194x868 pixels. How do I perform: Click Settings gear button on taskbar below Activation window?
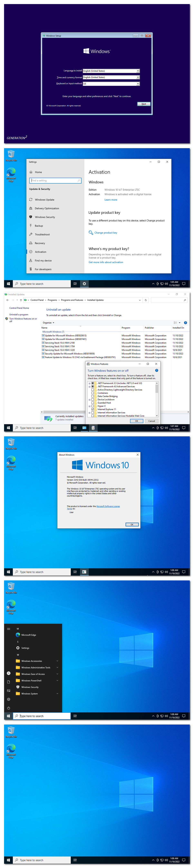pos(84,284)
